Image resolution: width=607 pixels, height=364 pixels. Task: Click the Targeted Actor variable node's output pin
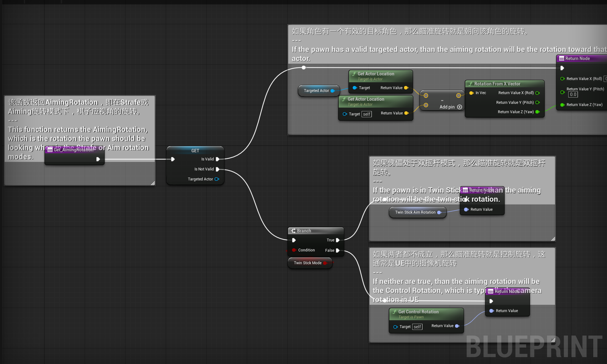[333, 91]
